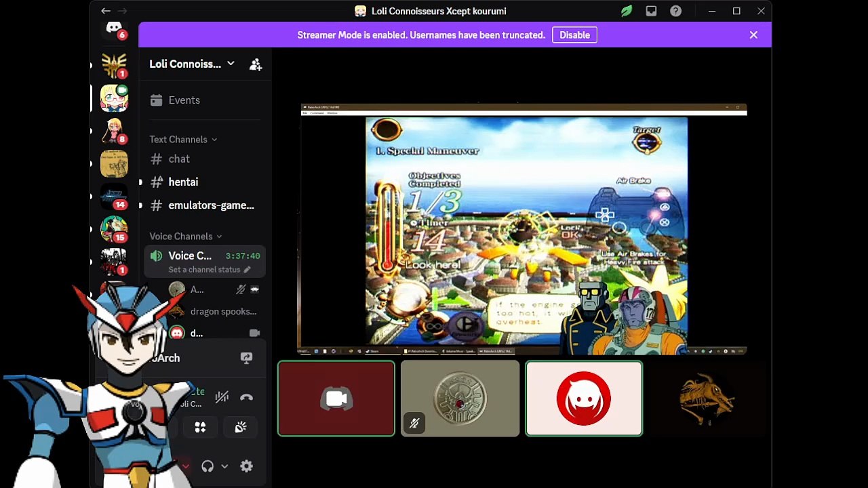The height and width of the screenshot is (488, 868).
Task: Open the hentai text channel
Action: point(204,182)
